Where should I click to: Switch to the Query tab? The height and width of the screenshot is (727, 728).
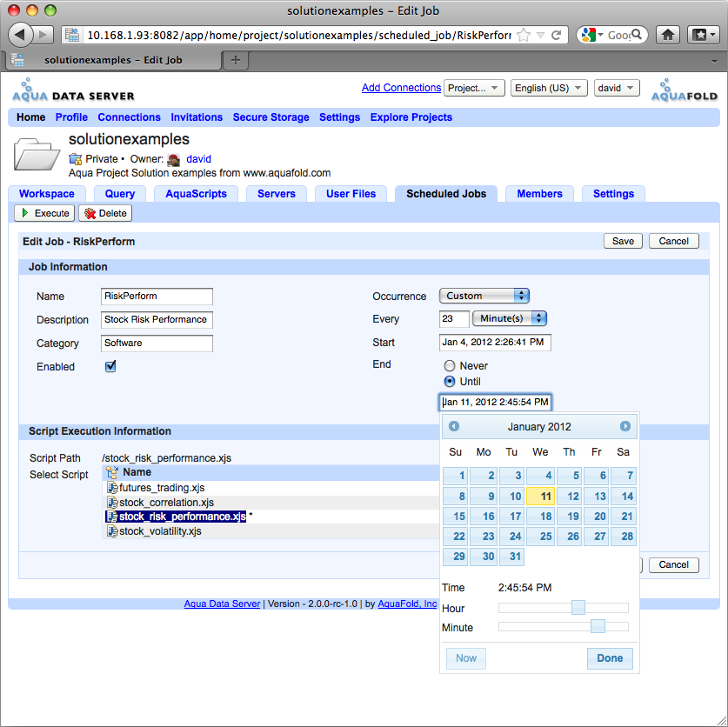pyautogui.click(x=120, y=194)
